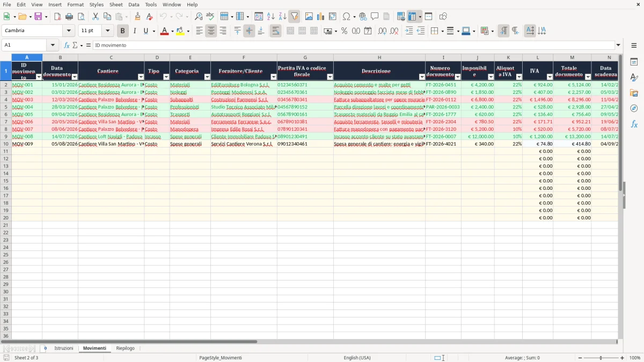Open the Descrizione column filter dropdown
This screenshot has width=644, height=362.
pos(422,77)
